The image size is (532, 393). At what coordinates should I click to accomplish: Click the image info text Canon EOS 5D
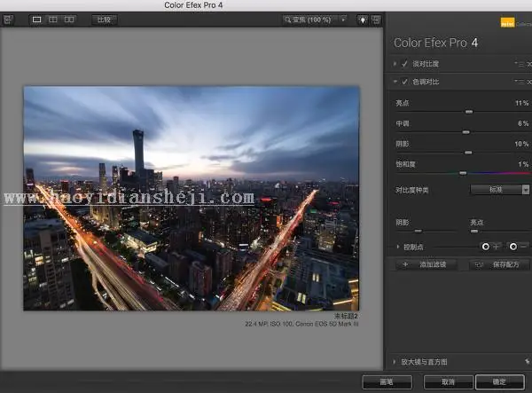(301, 324)
